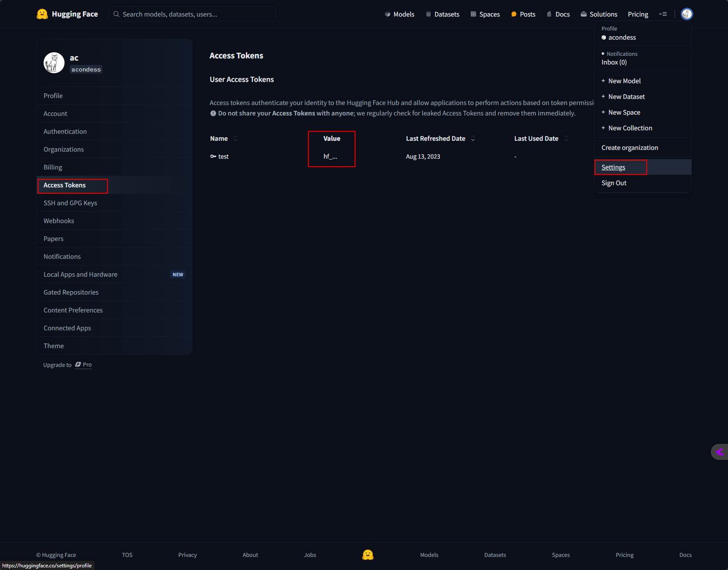Viewport: 728px width, 570px height.
Task: Open Docs in the top navigation
Action: (558, 14)
